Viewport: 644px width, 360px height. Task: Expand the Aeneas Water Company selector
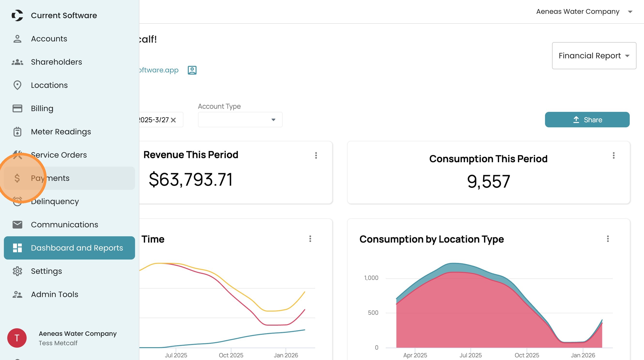coord(630,12)
